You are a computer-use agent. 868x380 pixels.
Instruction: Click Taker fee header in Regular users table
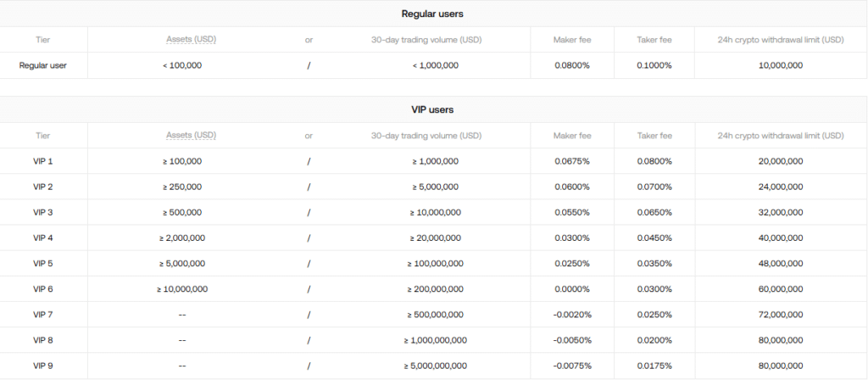point(654,40)
